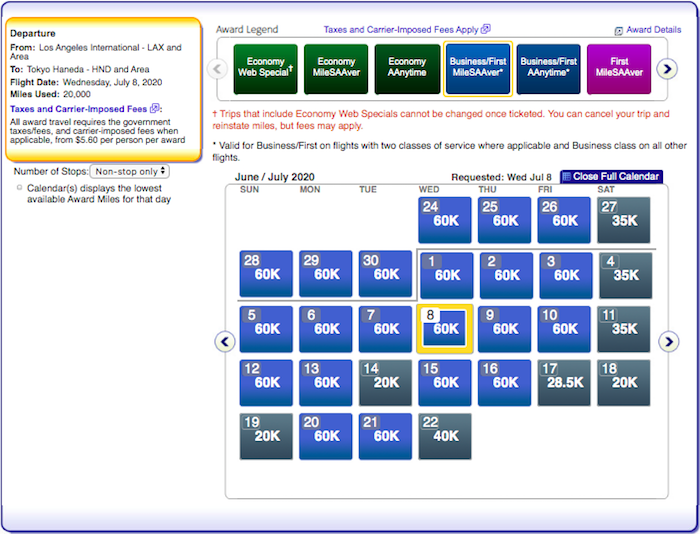The image size is (700, 534).
Task: Choose July 9 at 60K miles
Action: coord(504,329)
